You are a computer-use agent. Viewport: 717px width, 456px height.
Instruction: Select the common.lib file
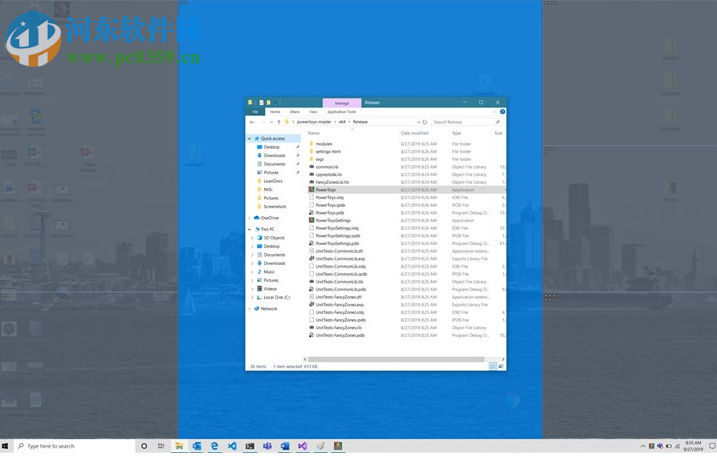[x=326, y=167]
